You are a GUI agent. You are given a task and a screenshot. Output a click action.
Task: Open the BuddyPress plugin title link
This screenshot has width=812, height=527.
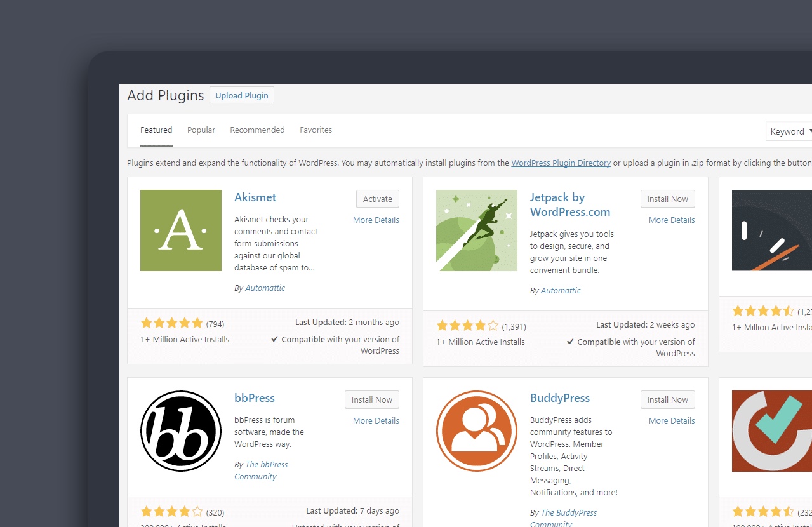point(560,398)
